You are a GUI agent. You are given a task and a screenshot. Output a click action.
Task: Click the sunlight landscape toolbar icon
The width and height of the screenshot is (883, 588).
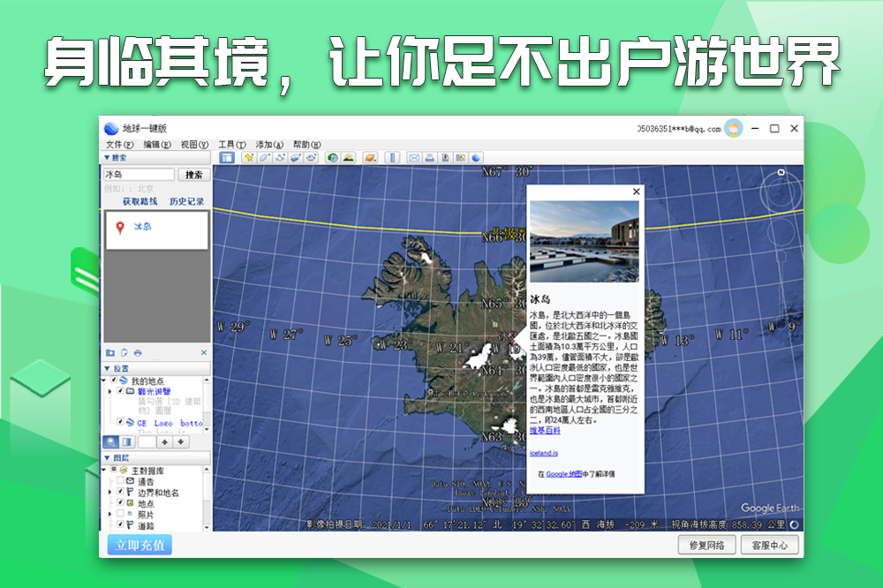point(349,157)
